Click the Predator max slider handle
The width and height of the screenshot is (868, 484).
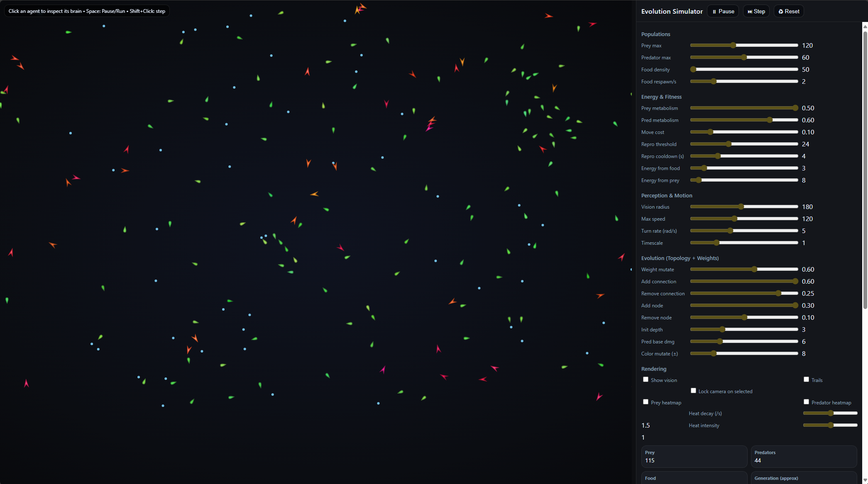pyautogui.click(x=744, y=57)
